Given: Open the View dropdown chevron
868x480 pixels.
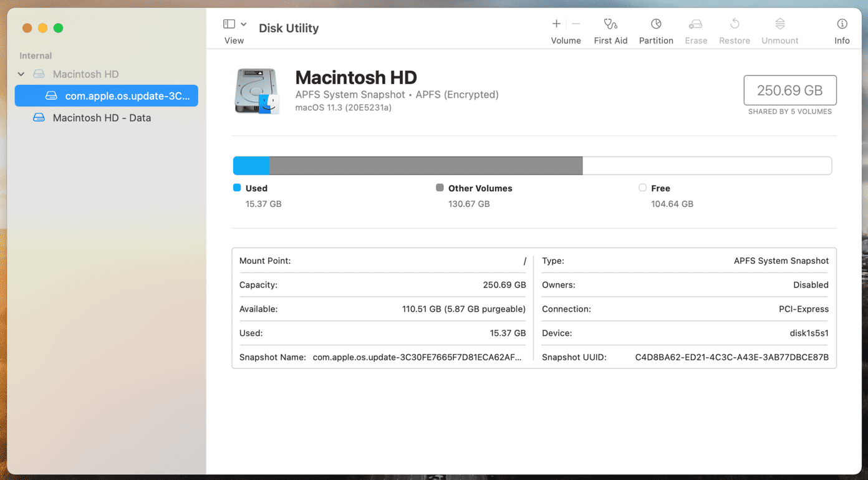Looking at the screenshot, I should click(244, 24).
